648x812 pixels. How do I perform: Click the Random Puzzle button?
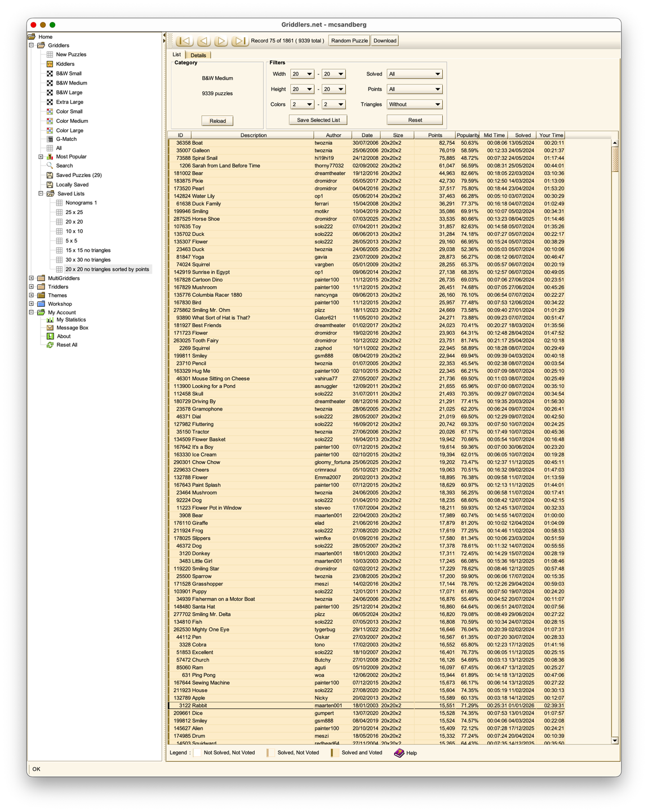(349, 41)
